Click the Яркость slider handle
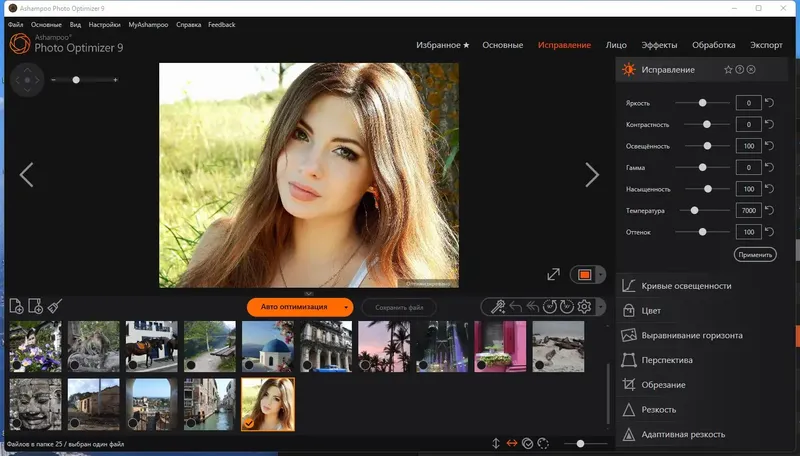The width and height of the screenshot is (800, 456). 703,103
